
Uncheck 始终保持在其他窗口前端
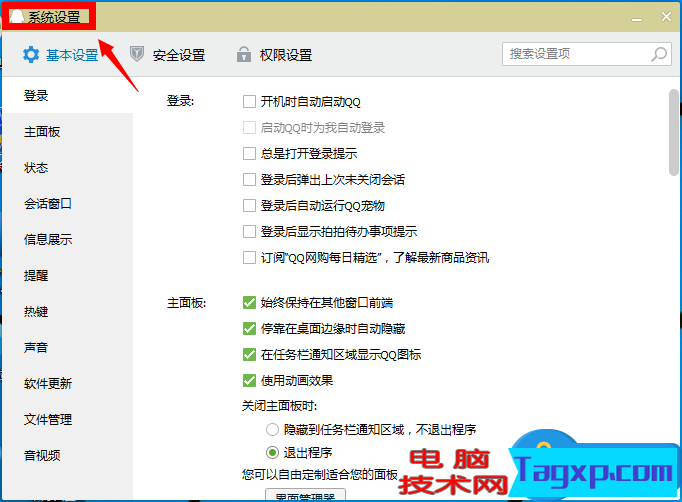(249, 302)
